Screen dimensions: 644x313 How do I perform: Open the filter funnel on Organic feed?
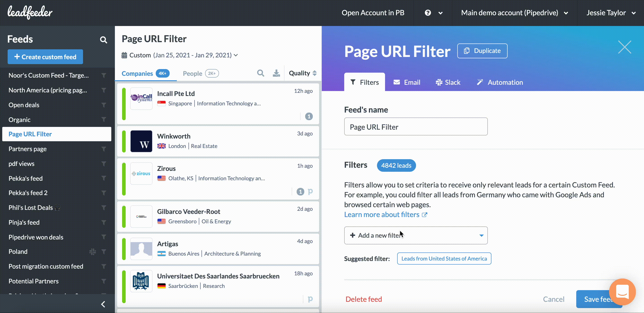pyautogui.click(x=104, y=120)
